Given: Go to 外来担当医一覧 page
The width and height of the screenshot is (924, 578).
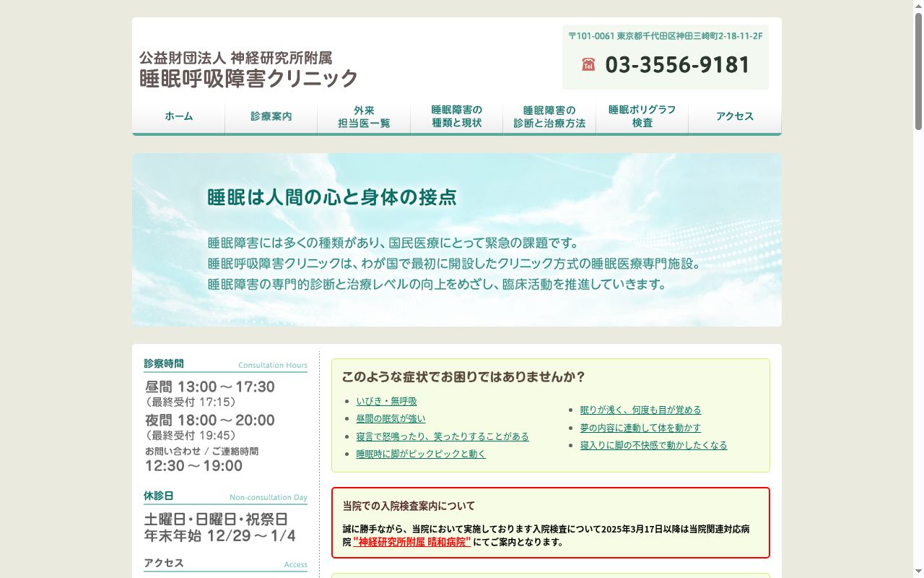Looking at the screenshot, I should click(364, 116).
